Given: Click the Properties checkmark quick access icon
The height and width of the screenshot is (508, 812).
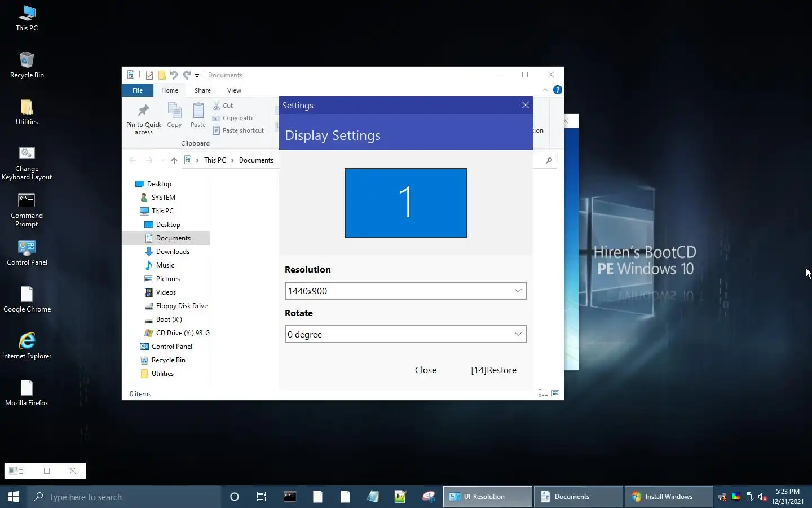Looking at the screenshot, I should click(149, 75).
